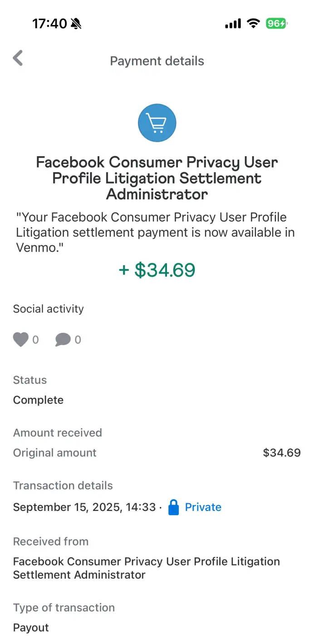Open the Private visibility setting link
Viewport: 314px width, 644px height.
[203, 507]
